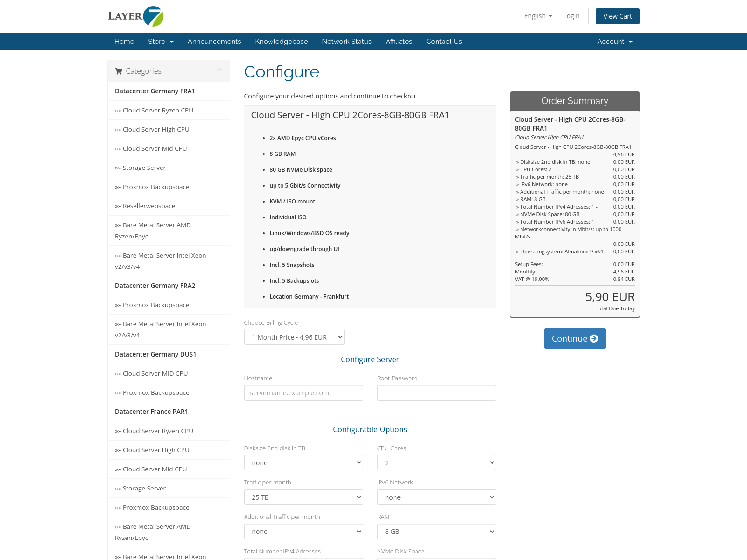
Task: Open the IPv6 Network dropdown
Action: pos(437,497)
